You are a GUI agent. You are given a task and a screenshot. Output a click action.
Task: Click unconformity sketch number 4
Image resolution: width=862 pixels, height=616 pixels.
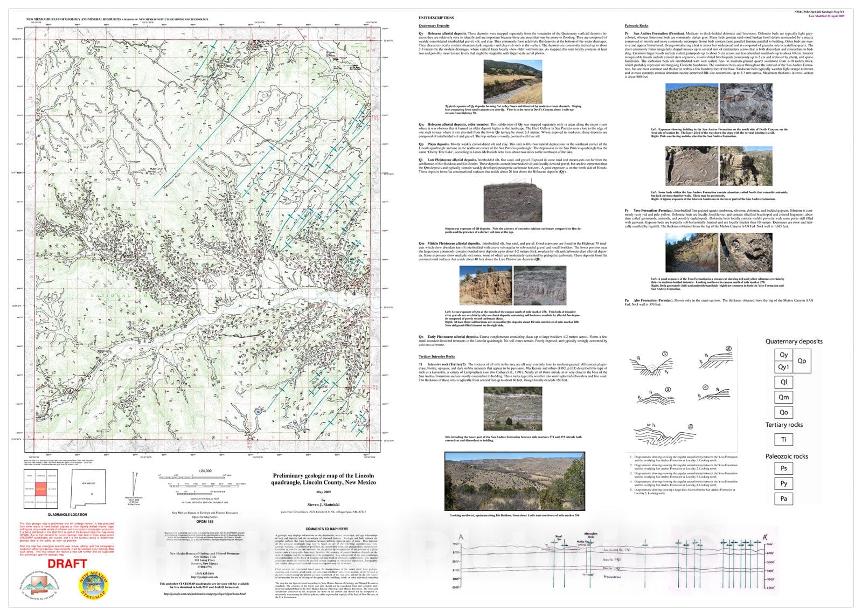point(715,393)
